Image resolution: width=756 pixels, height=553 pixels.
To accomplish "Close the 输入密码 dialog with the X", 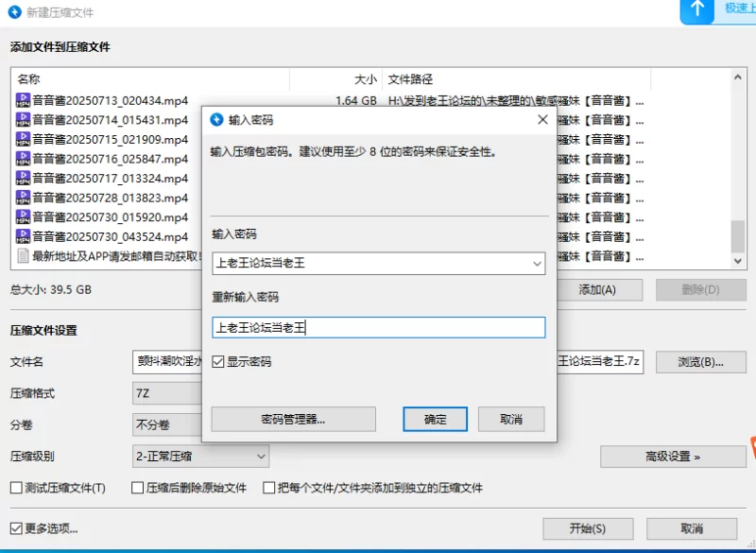I will coord(542,119).
